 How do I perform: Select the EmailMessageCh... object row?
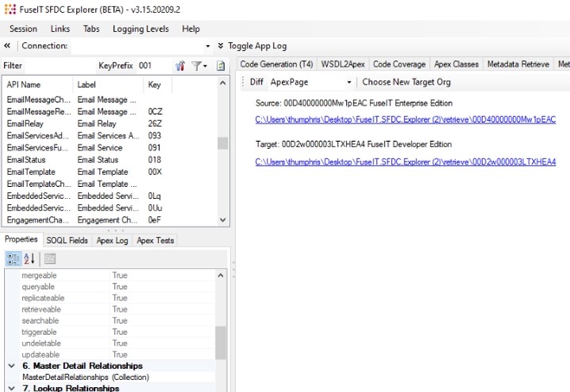pyautogui.click(x=109, y=100)
